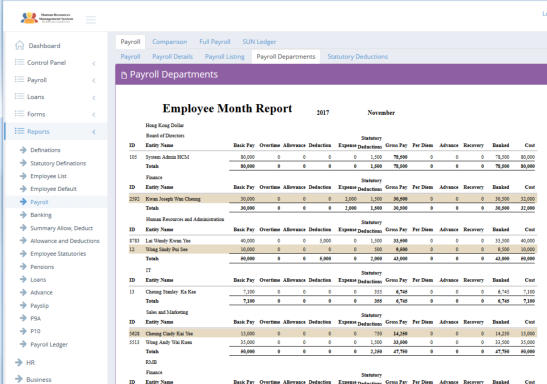
Task: Select the Payroll Departments sub-tab
Action: coord(286,57)
